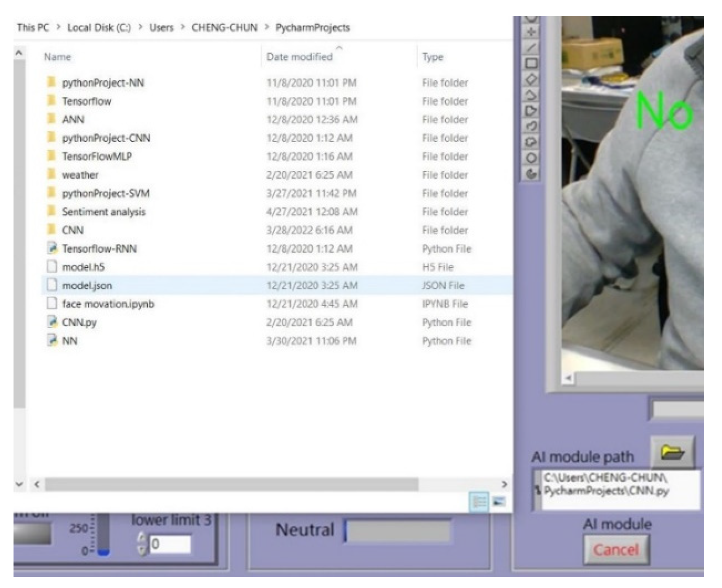Switch to details view icon

click(x=479, y=502)
